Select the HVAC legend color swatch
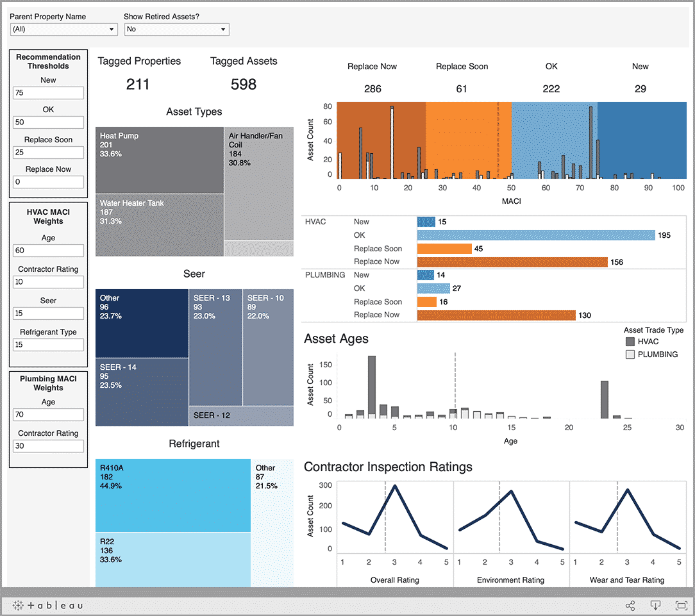Viewport: 695px width, 616px height. pos(630,342)
